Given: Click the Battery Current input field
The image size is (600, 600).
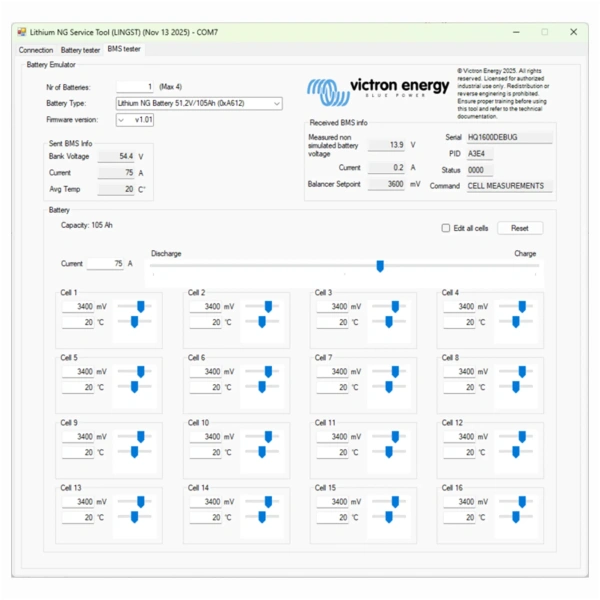Looking at the screenshot, I should click(x=104, y=264).
